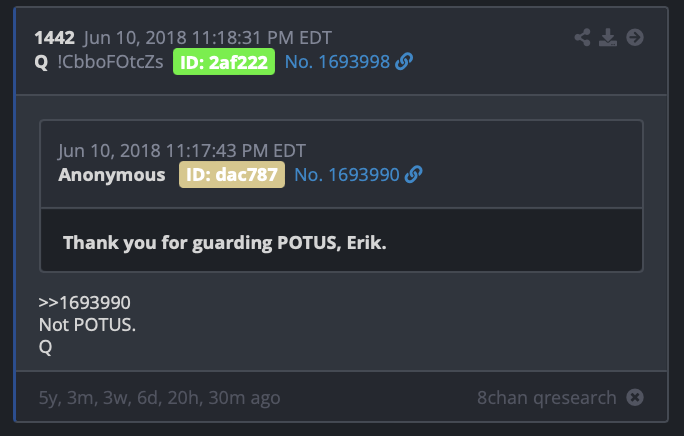The image size is (684, 436).
Task: Click the 8chan qresearch source label
Action: (x=547, y=398)
